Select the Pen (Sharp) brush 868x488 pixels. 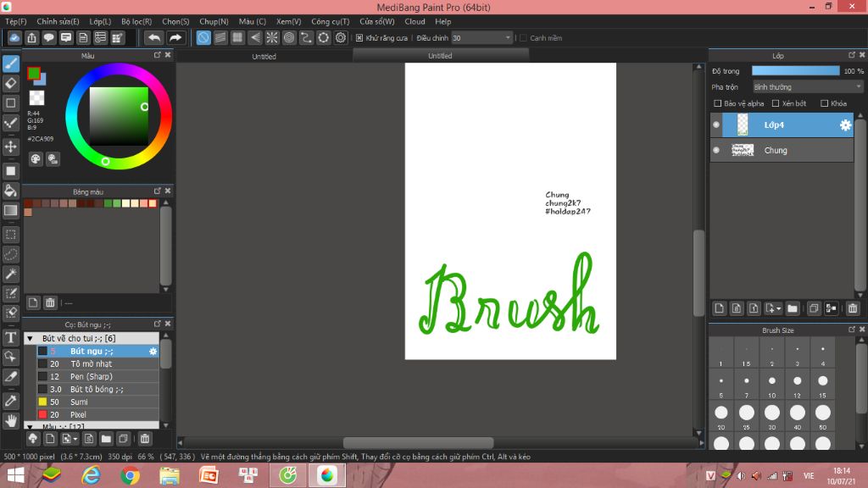tap(98, 377)
